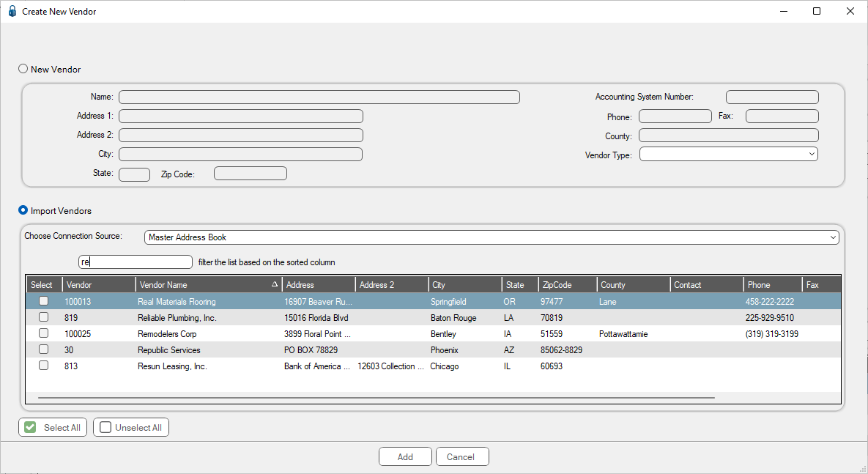Click the filter box containing 're'

[136, 262]
